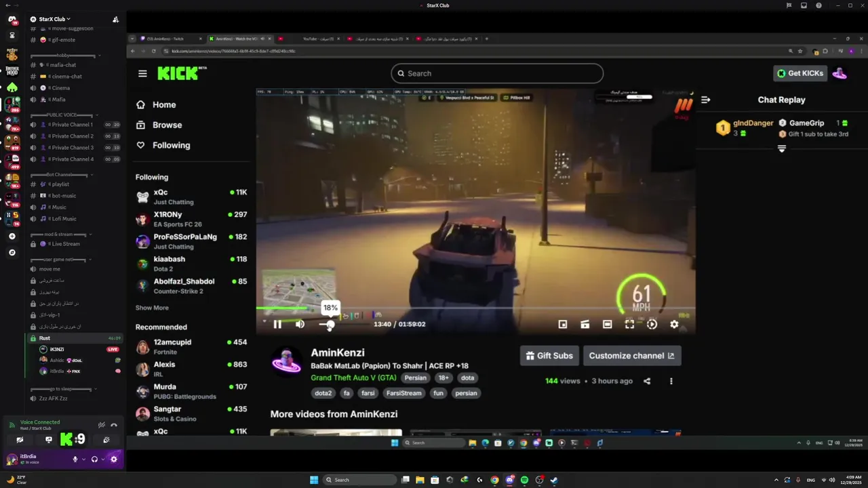
Task: Open Discord direct messages home icon
Action: pos(12,19)
